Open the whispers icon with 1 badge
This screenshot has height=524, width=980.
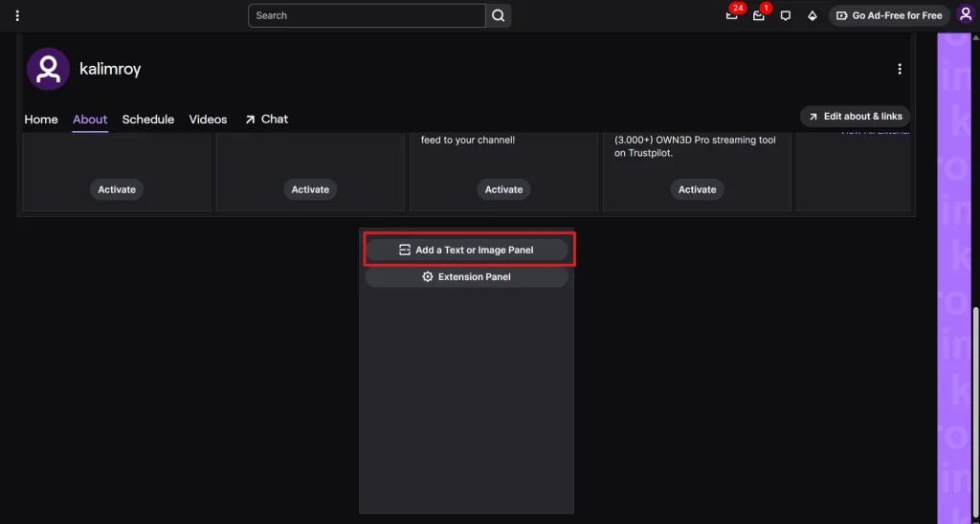tap(759, 15)
